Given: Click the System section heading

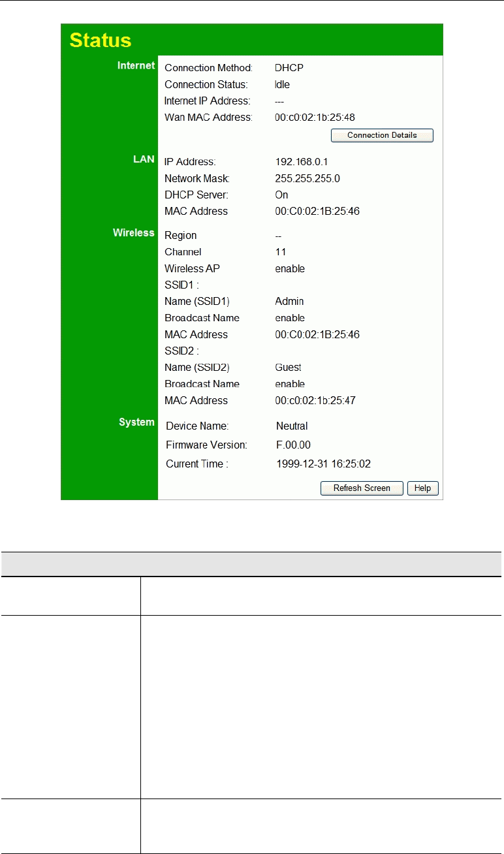Looking at the screenshot, I should coord(136,422).
